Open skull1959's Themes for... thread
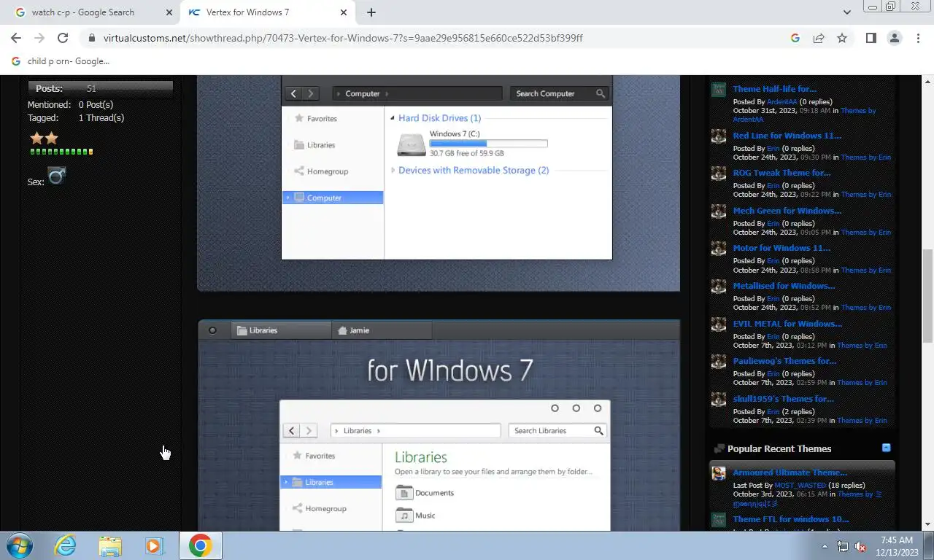Screen dimensions: 934x560 [783, 399]
